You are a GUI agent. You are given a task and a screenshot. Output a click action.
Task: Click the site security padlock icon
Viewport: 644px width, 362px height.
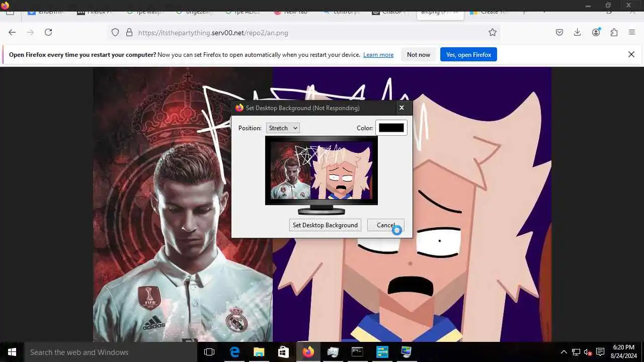pyautogui.click(x=129, y=32)
